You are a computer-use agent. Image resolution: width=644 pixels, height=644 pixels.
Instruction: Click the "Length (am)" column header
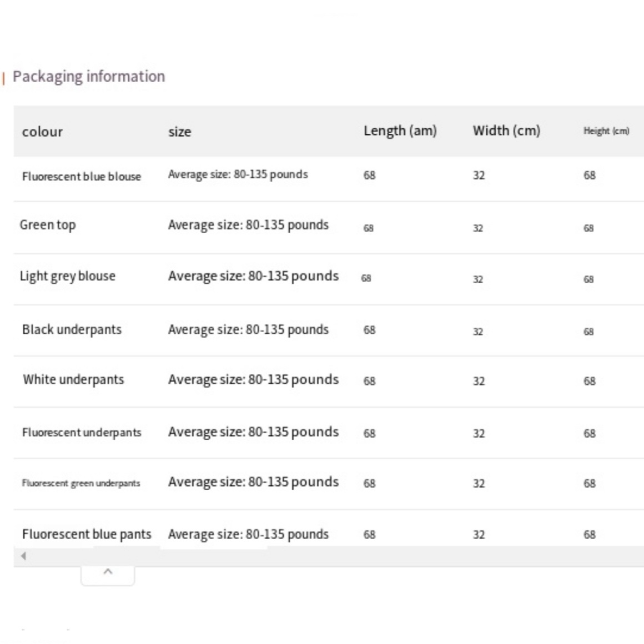pyautogui.click(x=400, y=130)
